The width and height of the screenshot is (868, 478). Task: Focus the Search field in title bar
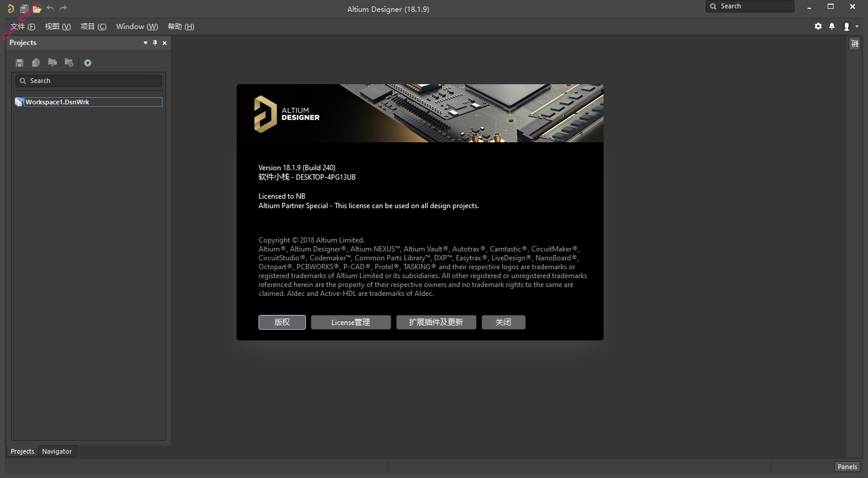[750, 7]
